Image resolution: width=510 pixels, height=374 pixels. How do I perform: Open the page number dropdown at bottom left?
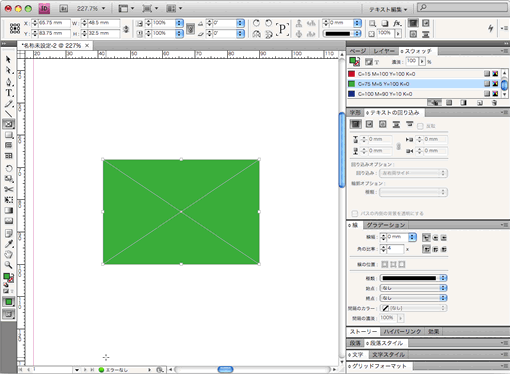coord(77,370)
